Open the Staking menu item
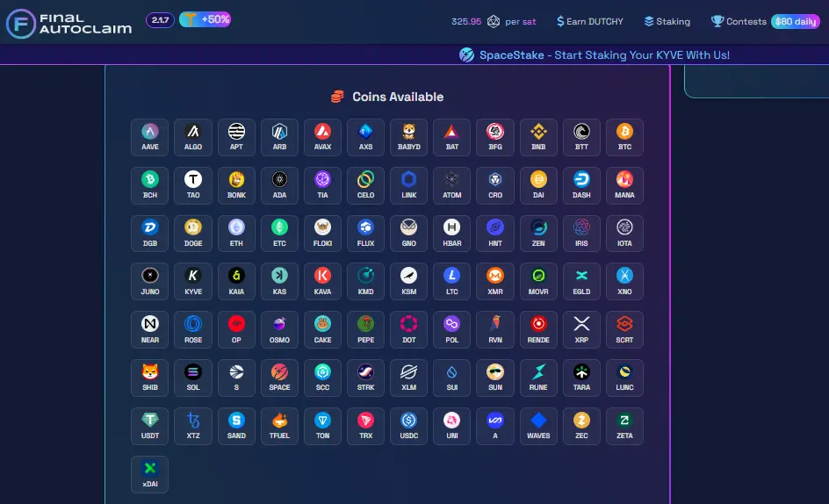 [667, 22]
